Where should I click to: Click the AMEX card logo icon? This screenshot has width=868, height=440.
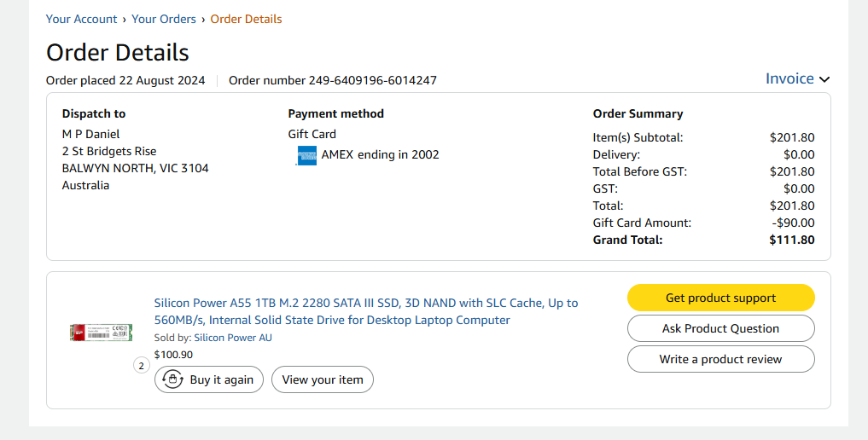point(306,156)
